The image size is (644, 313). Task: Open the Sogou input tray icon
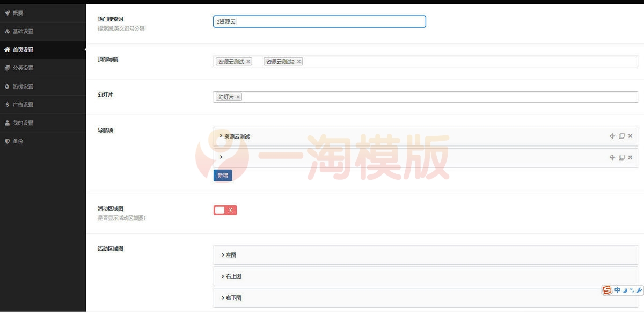606,290
